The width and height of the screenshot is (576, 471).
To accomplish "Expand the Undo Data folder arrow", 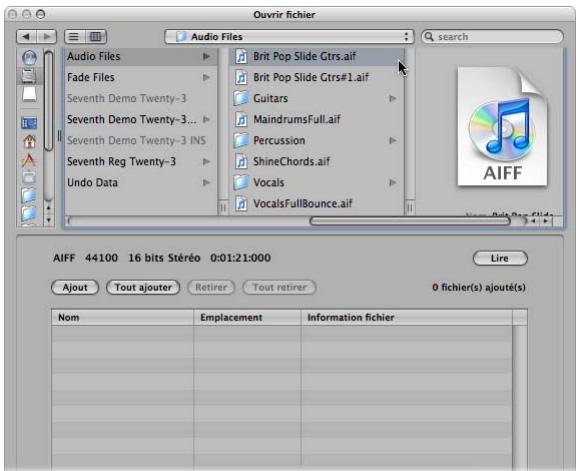I will pos(206,183).
